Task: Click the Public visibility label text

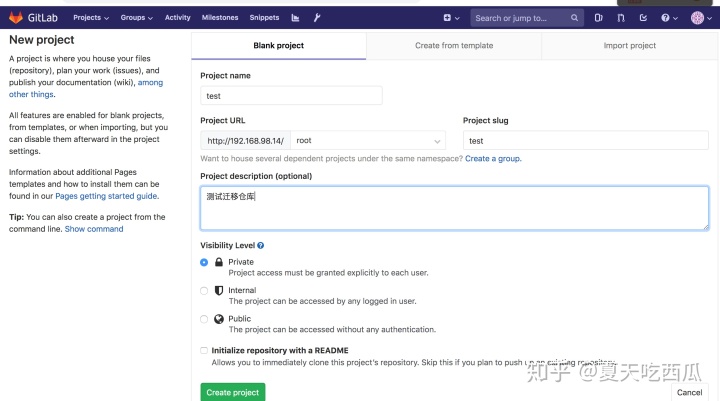Action: [240, 319]
